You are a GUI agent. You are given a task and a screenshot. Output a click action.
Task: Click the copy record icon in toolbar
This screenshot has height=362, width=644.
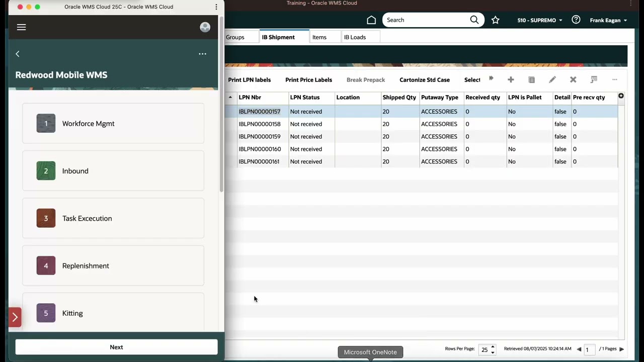[x=531, y=79]
